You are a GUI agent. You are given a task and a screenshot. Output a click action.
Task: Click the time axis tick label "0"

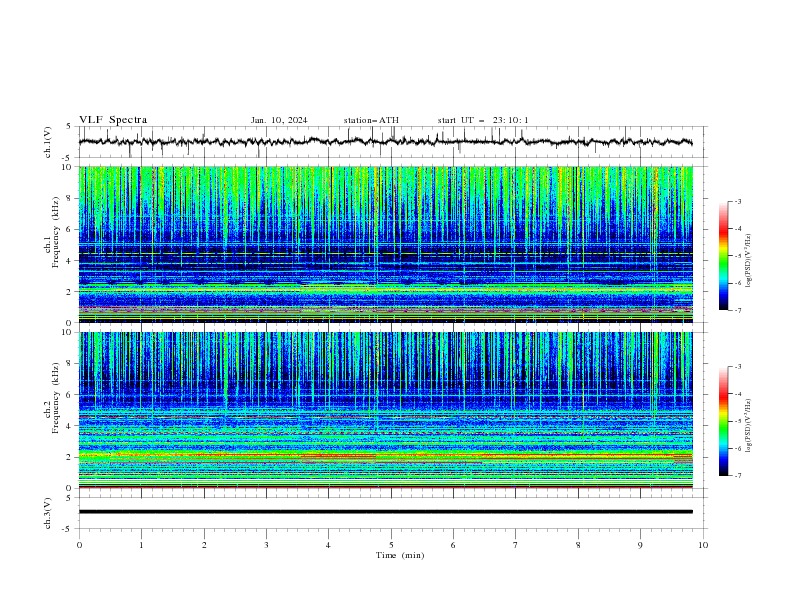tap(79, 545)
